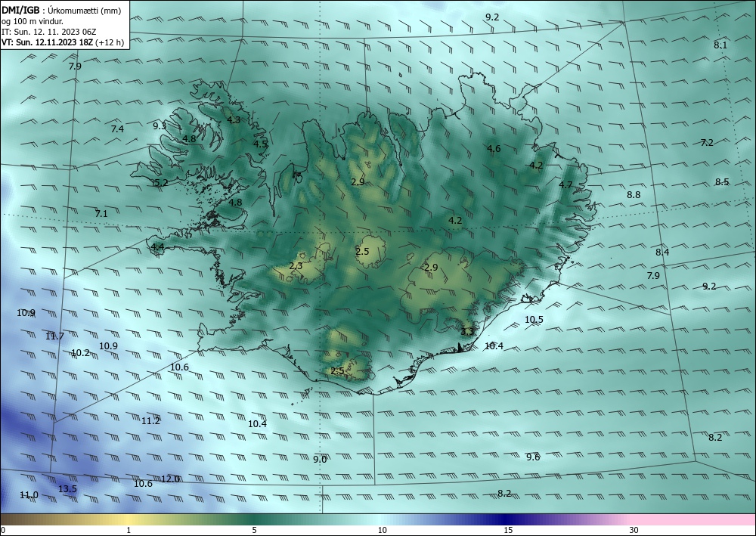Click the 7.4 value label
756x536 pixels.
point(117,129)
